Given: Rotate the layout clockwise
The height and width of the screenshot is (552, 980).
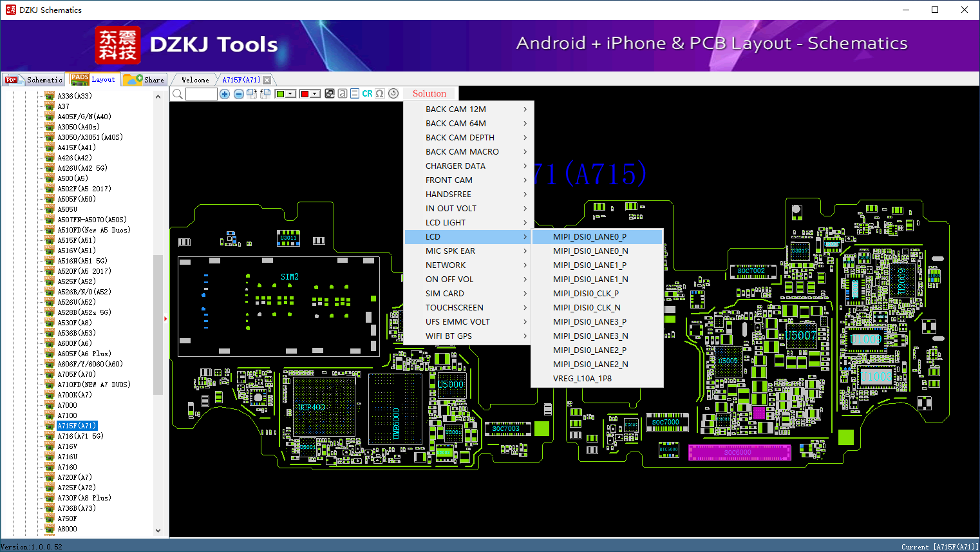Looking at the screenshot, I should [252, 94].
